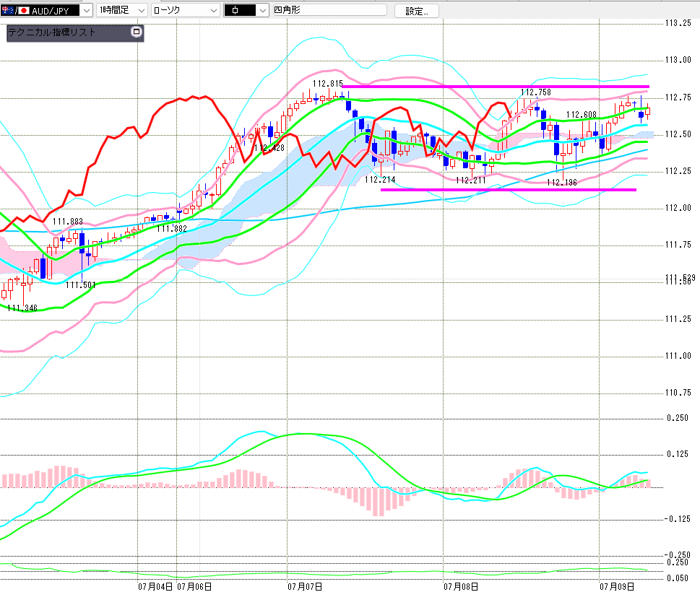The height and width of the screenshot is (592, 700).
Task: Click the 07月09日 date marker
Action: 616,586
